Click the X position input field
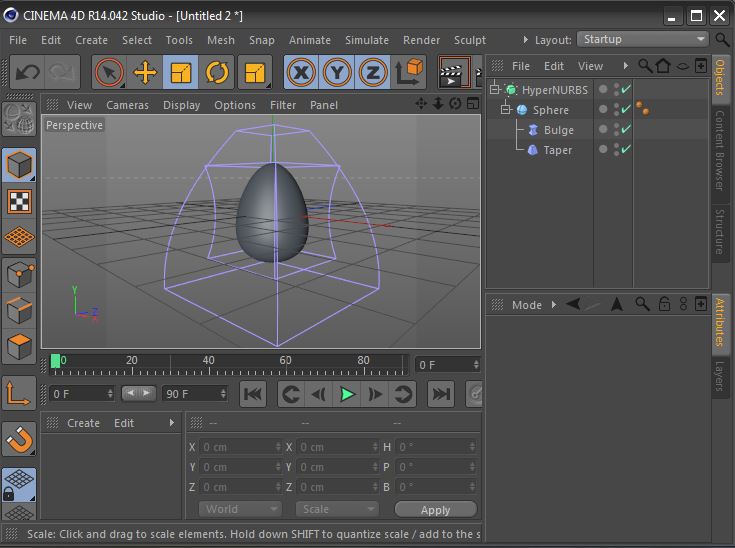The image size is (735, 548). click(x=238, y=447)
